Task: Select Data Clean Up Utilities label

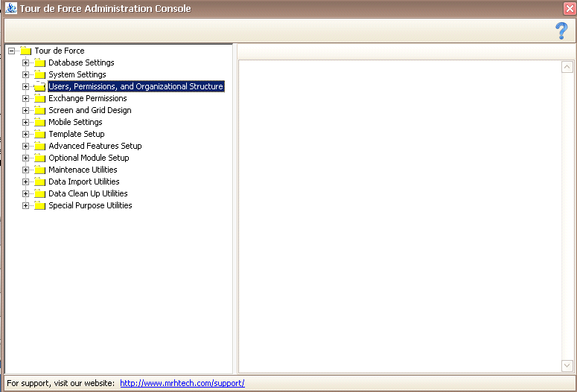Action: [88, 193]
